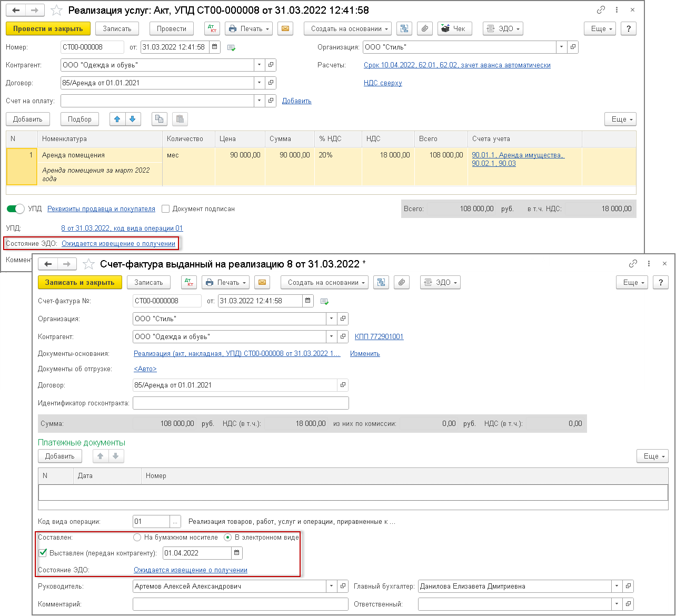Click the envelope email icon in the Счет-фактура toolbar
Image resolution: width=676 pixels, height=616 pixels.
262,282
